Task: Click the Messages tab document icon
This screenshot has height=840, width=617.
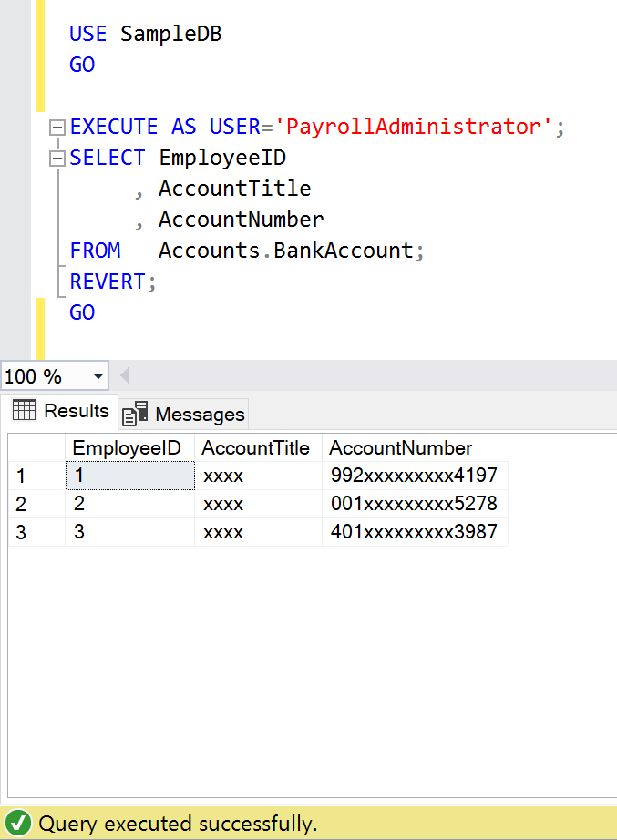Action: coord(135,414)
